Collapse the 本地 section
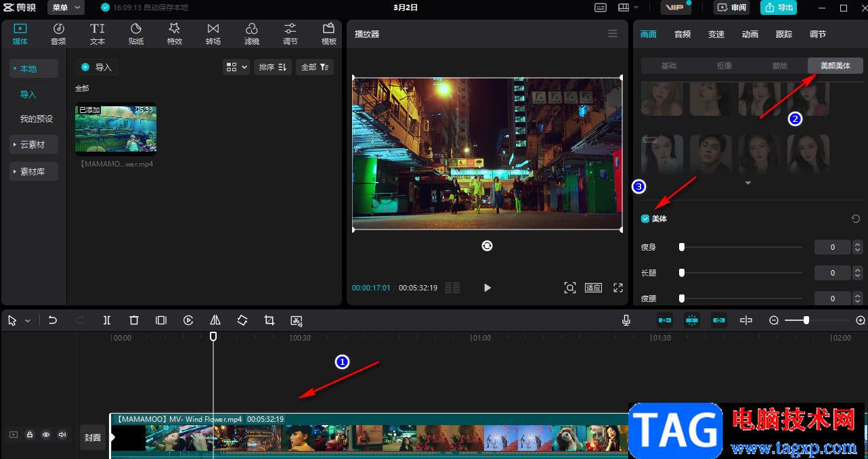The image size is (868, 459). pyautogui.click(x=34, y=69)
